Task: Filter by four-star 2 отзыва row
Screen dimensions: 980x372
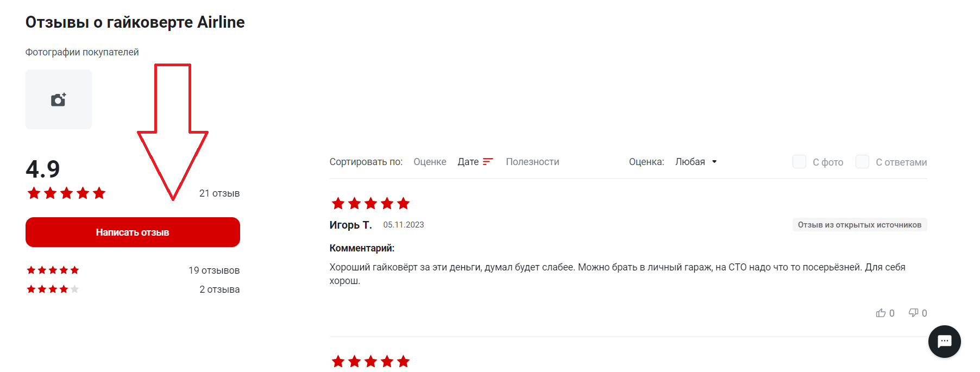Action: coord(133,289)
